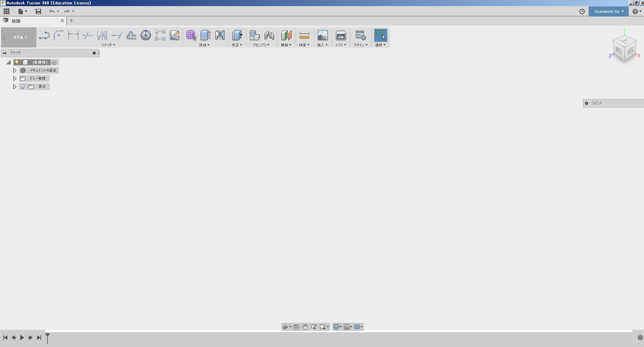
Task: Click the ViewCube right face
Action: point(631,51)
